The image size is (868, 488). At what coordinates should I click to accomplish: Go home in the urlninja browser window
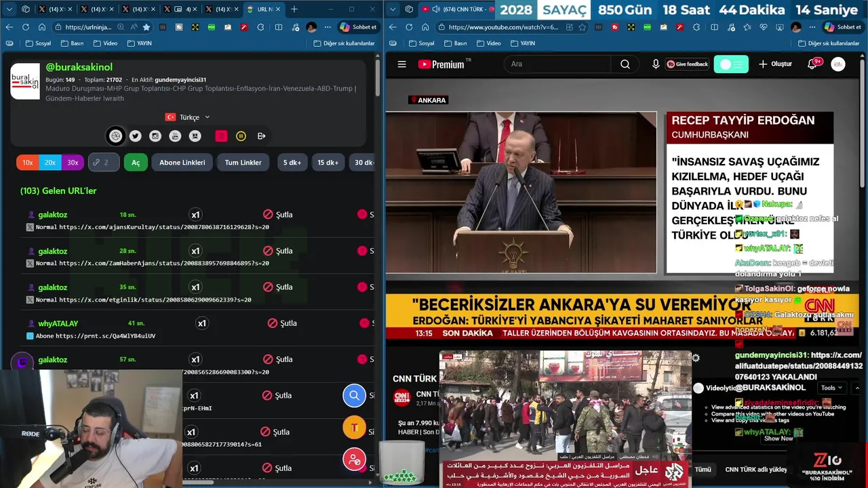point(42,27)
